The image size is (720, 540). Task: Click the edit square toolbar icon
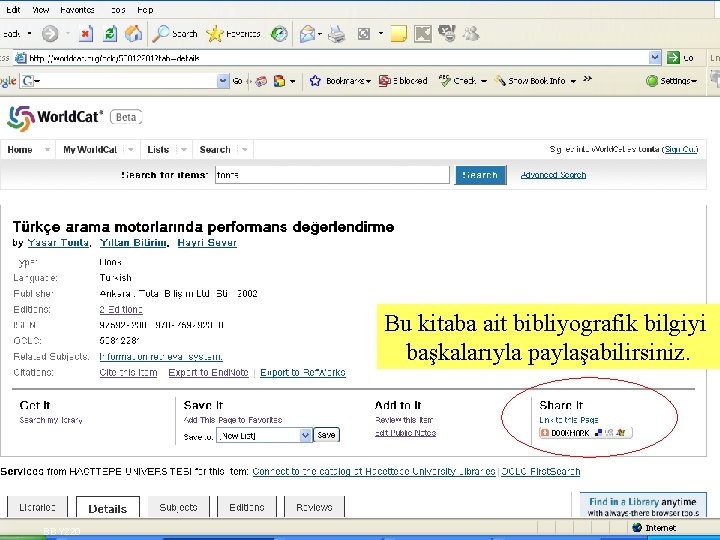coord(364,34)
